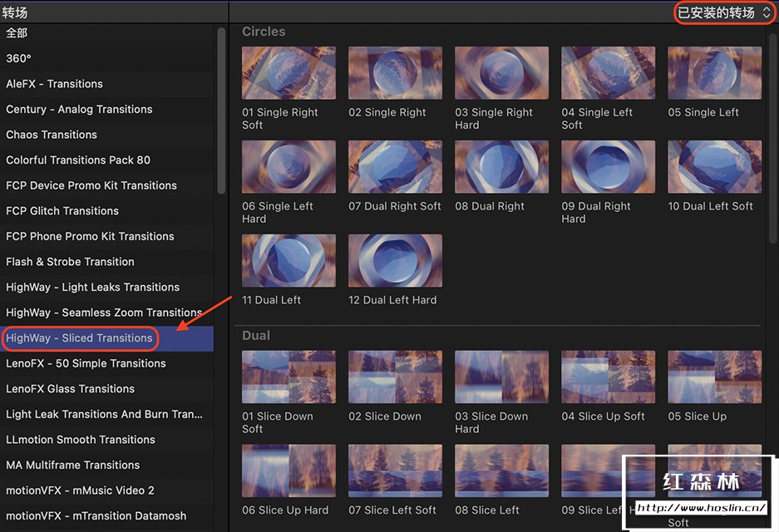The width and height of the screenshot is (779, 532).
Task: Select 12 Dual Left Hard thumbnail
Action: click(395, 260)
